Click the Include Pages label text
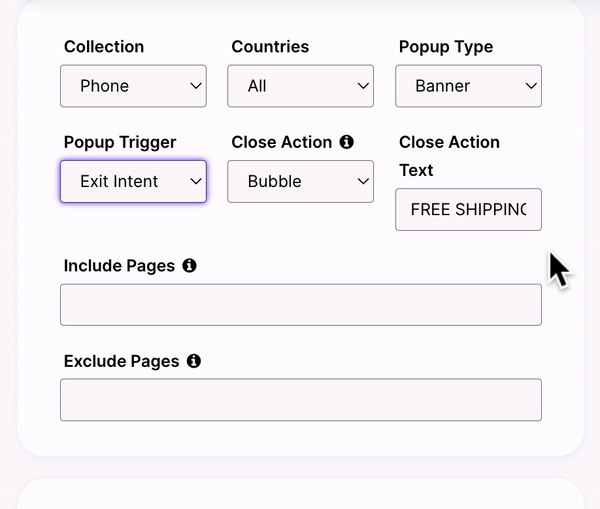The image size is (600, 509). pyautogui.click(x=119, y=266)
